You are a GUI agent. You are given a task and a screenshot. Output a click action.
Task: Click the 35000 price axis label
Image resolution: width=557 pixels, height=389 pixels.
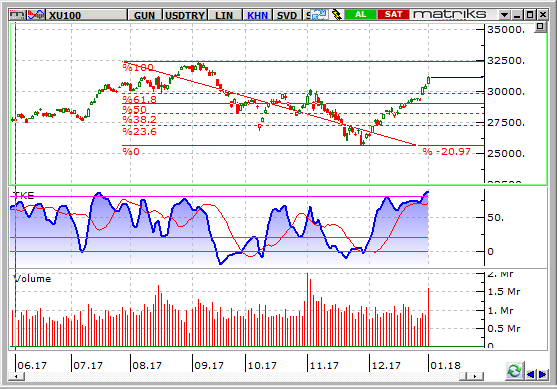click(x=506, y=29)
